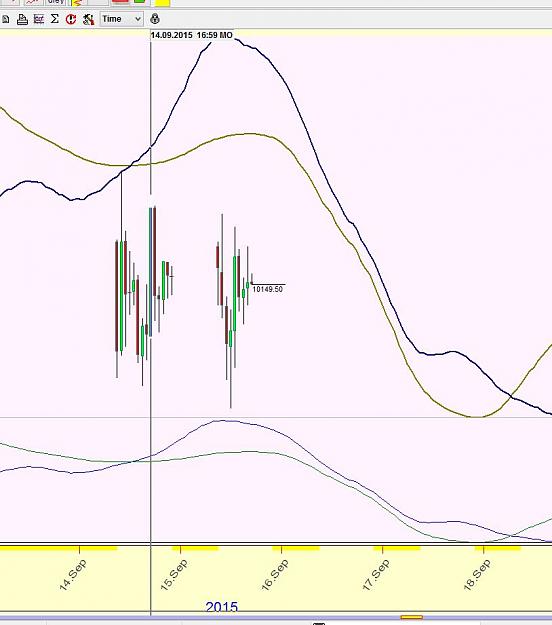This screenshot has height=625, width=552.
Task: Click the 14.09.2015 16:59 MO crosshair label
Action: [191, 35]
